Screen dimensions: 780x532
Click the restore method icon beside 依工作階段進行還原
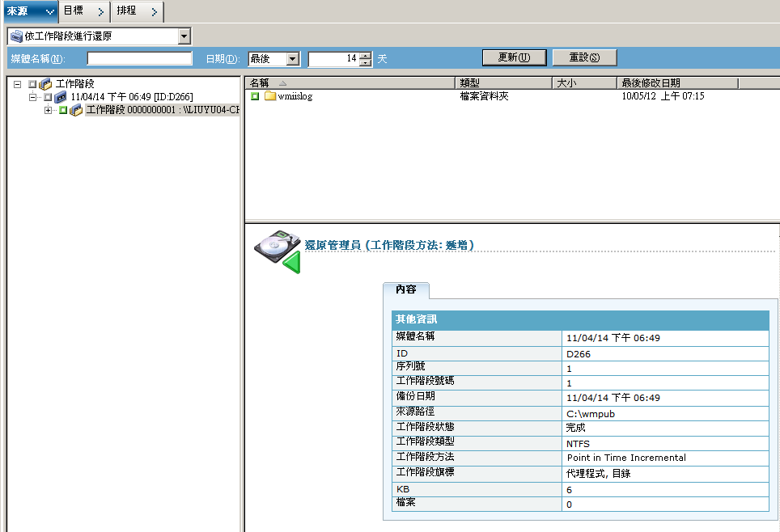click(x=15, y=36)
